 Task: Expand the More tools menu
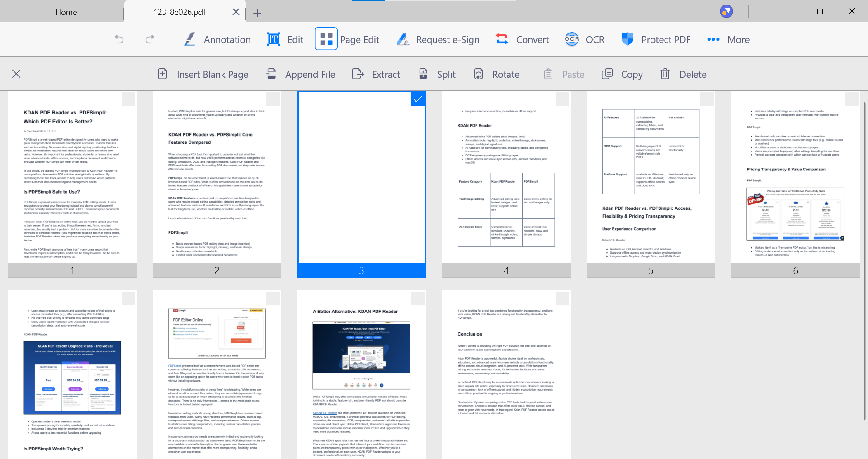coord(728,39)
